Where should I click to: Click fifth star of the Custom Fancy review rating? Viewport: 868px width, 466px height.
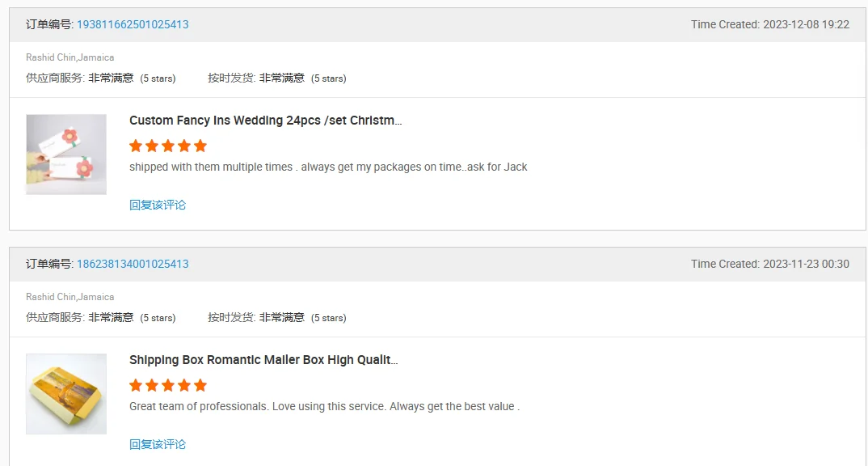[200, 146]
